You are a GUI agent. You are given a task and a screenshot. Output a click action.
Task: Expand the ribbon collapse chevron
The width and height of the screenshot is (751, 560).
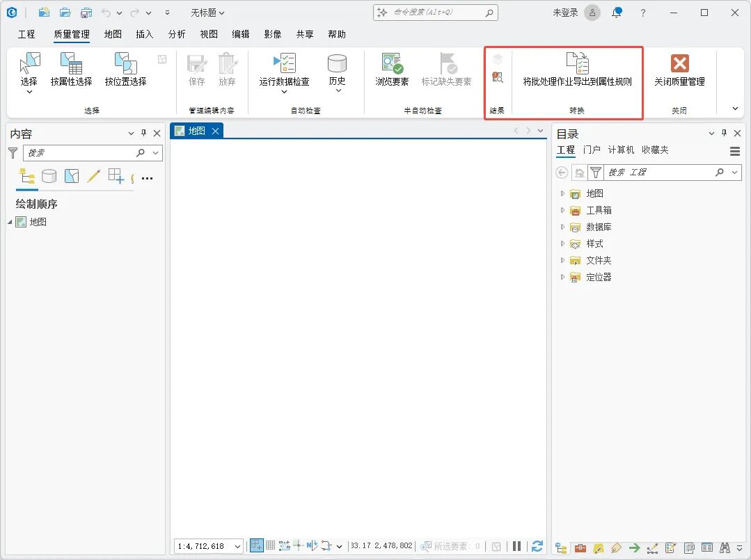pos(735,109)
